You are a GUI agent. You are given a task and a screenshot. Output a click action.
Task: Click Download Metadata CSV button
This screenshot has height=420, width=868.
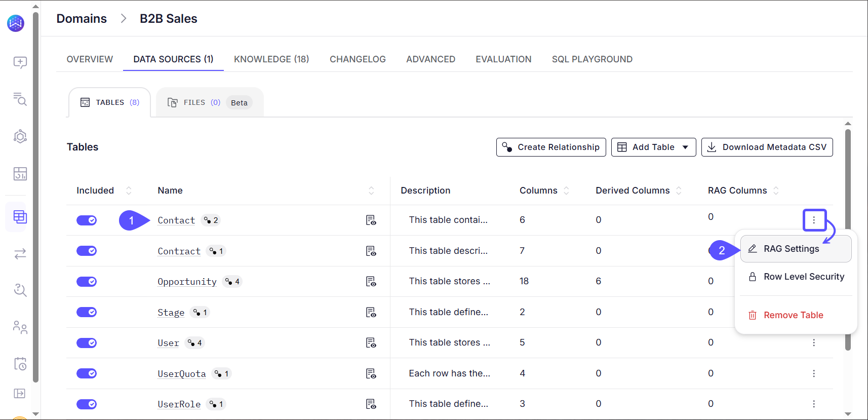[767, 147]
